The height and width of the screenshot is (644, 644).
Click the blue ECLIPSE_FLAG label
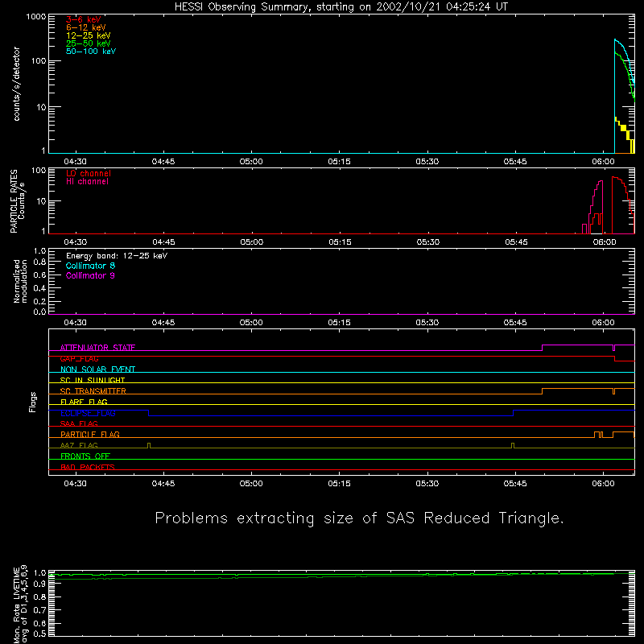coord(88,413)
